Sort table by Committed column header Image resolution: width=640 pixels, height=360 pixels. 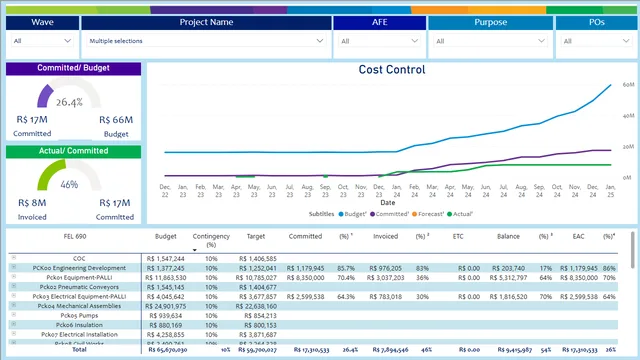(x=305, y=236)
